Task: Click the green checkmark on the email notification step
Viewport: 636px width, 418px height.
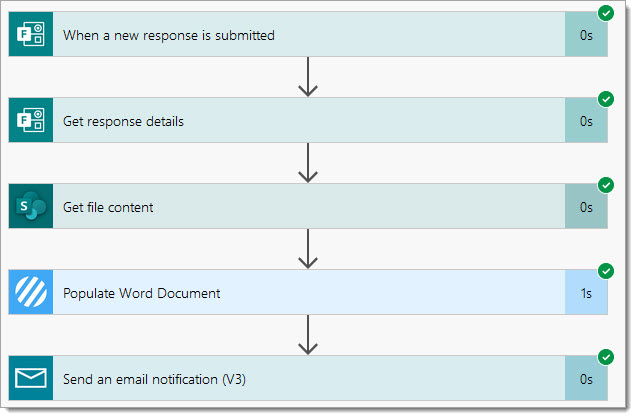Action: [x=606, y=357]
